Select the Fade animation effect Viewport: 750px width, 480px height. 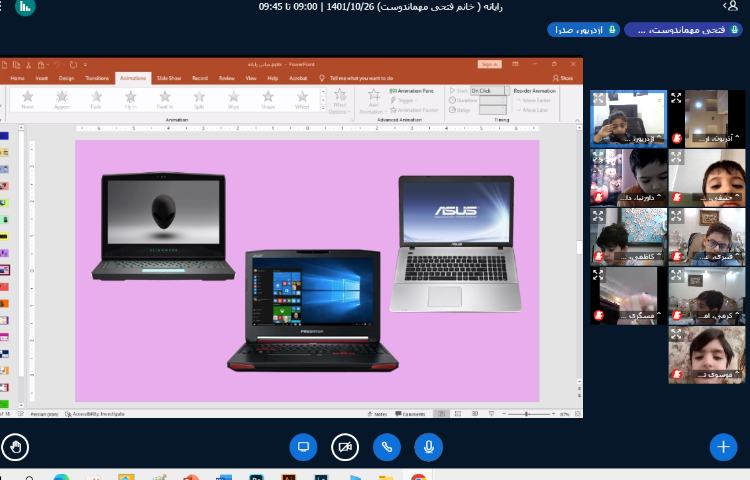tap(96, 99)
